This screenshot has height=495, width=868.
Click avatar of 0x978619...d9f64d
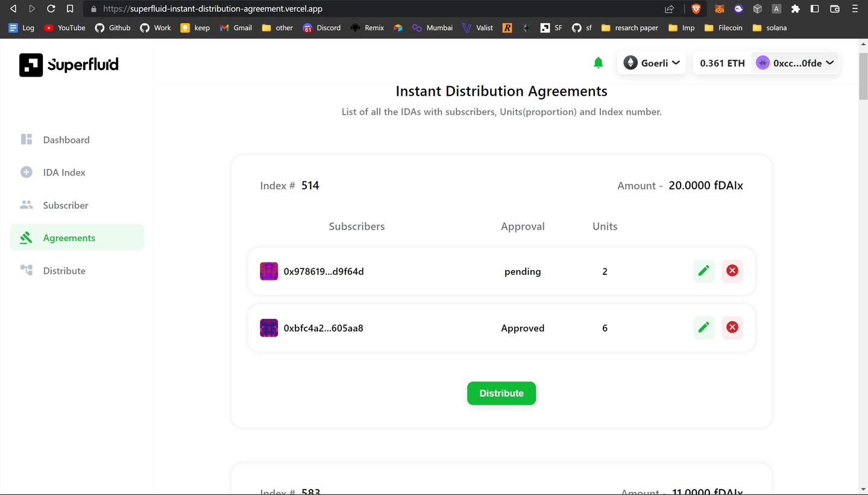point(269,271)
